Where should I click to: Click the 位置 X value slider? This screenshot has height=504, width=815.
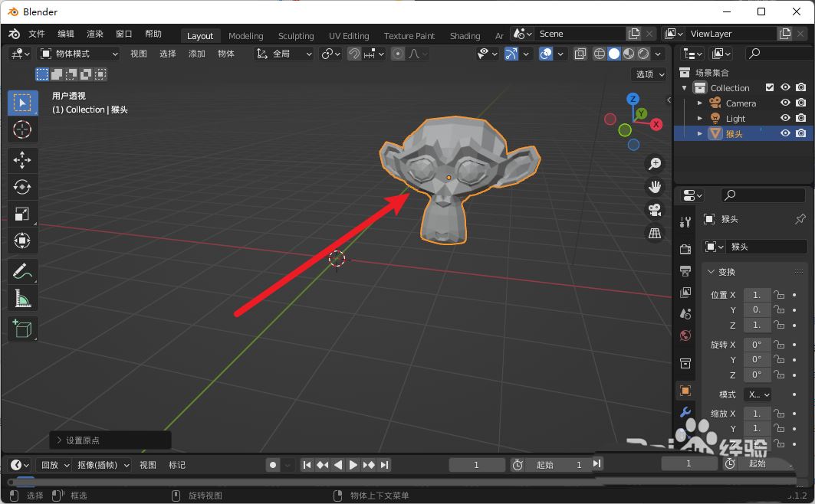click(757, 294)
